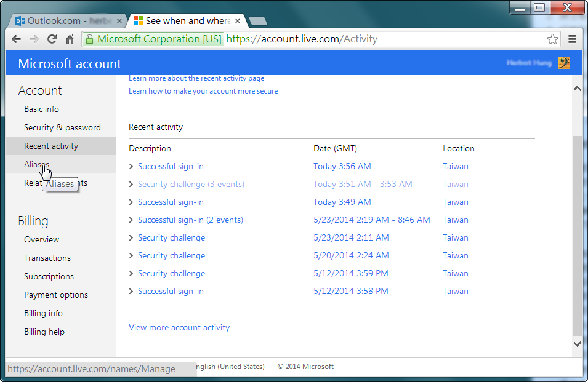Click the browser forward arrow
This screenshot has height=382, width=588.
34,39
